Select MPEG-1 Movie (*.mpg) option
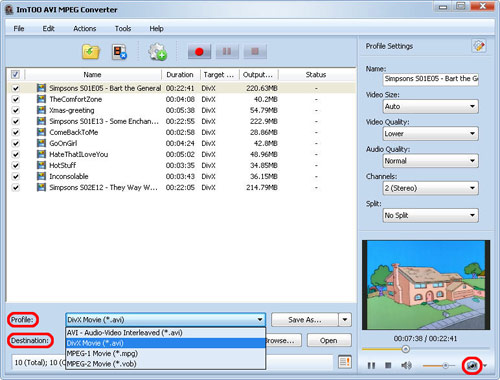The image size is (500, 380). coord(166,353)
